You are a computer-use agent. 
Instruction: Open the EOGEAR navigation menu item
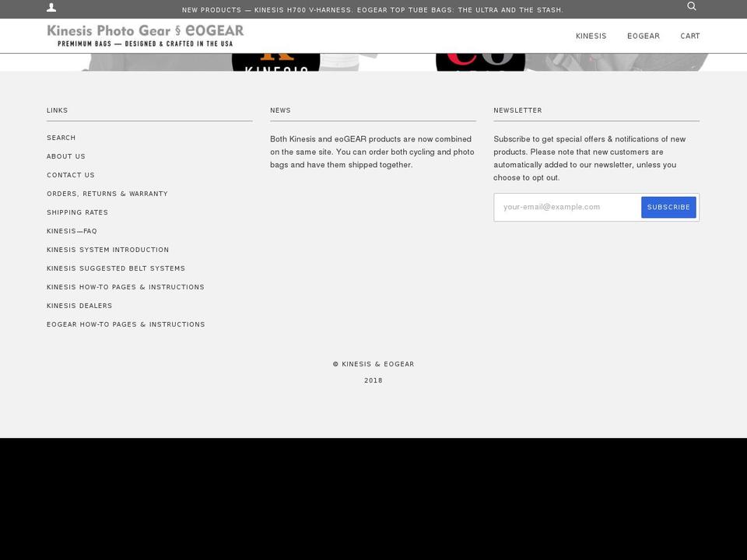tap(644, 37)
